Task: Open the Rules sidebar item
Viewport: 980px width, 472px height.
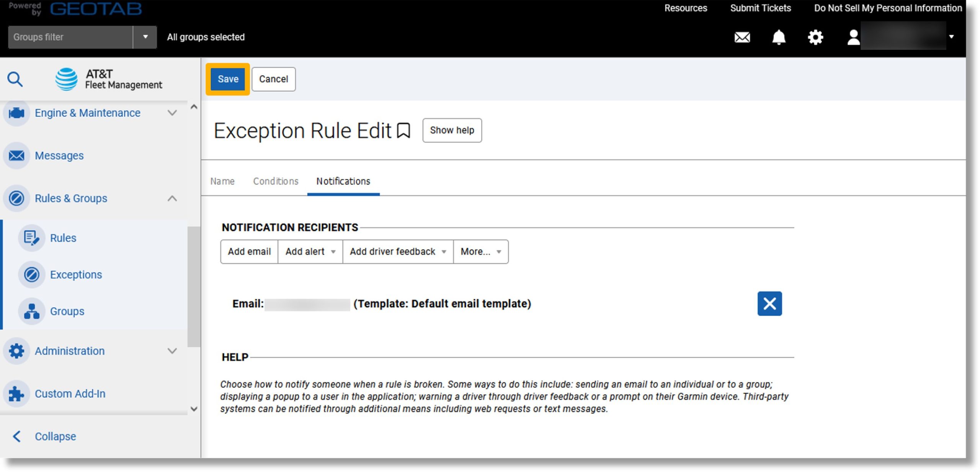Action: [63, 238]
